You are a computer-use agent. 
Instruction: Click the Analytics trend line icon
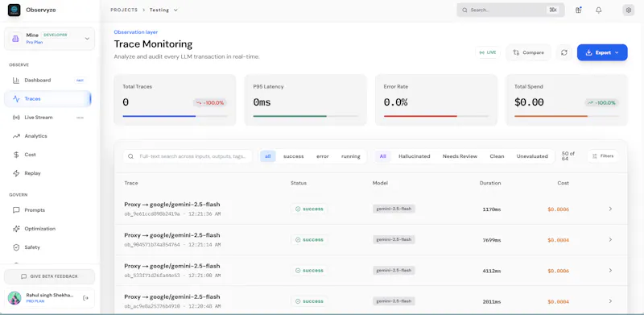pyautogui.click(x=16, y=136)
